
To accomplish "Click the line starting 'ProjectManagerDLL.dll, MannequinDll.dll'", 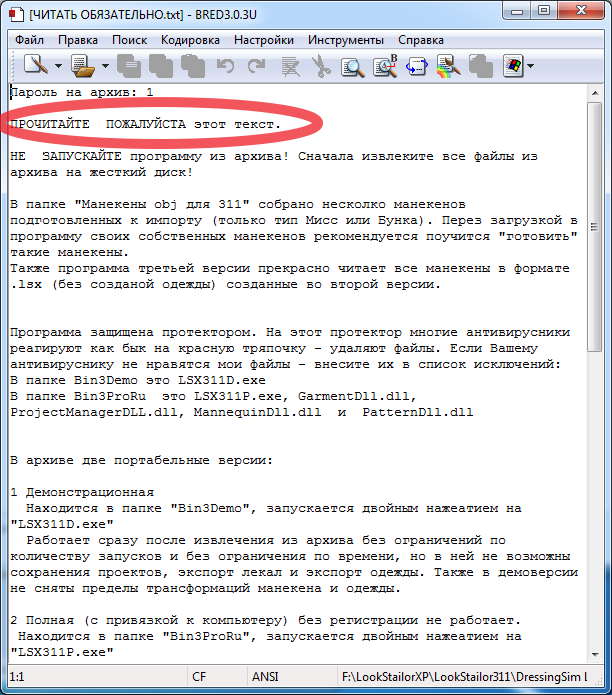I will tap(242, 412).
